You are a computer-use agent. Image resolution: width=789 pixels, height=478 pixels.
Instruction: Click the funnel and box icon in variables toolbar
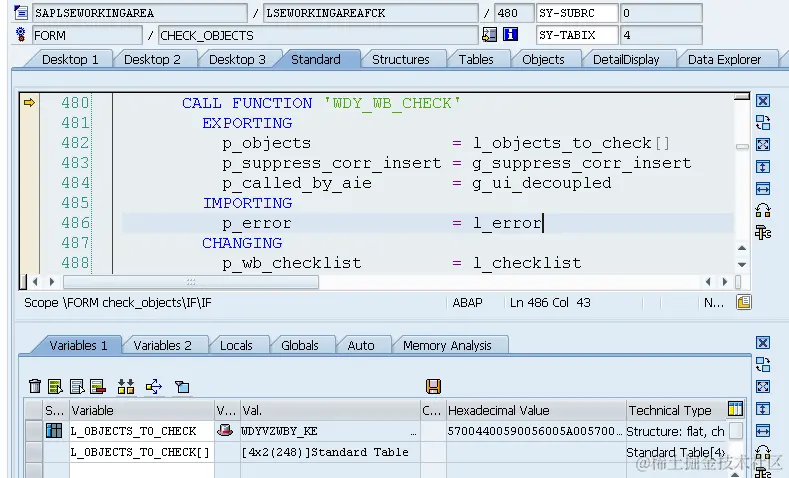coord(182,386)
